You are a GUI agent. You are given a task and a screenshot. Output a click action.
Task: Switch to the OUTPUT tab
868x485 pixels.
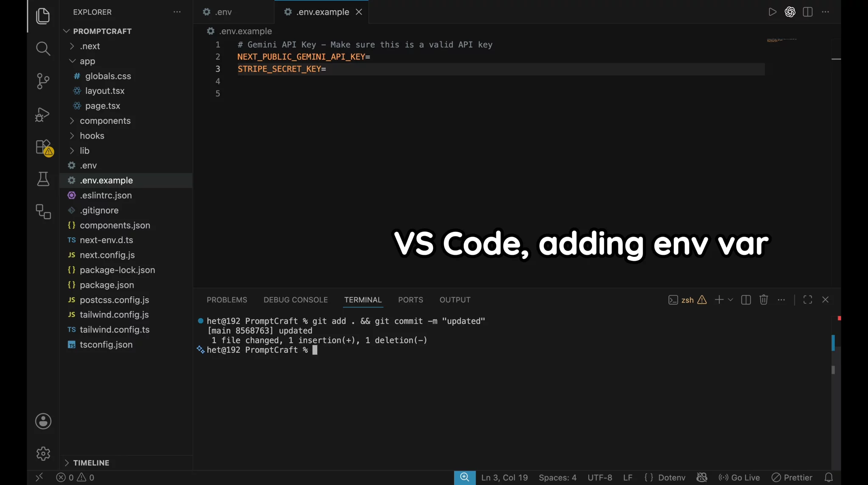click(455, 300)
